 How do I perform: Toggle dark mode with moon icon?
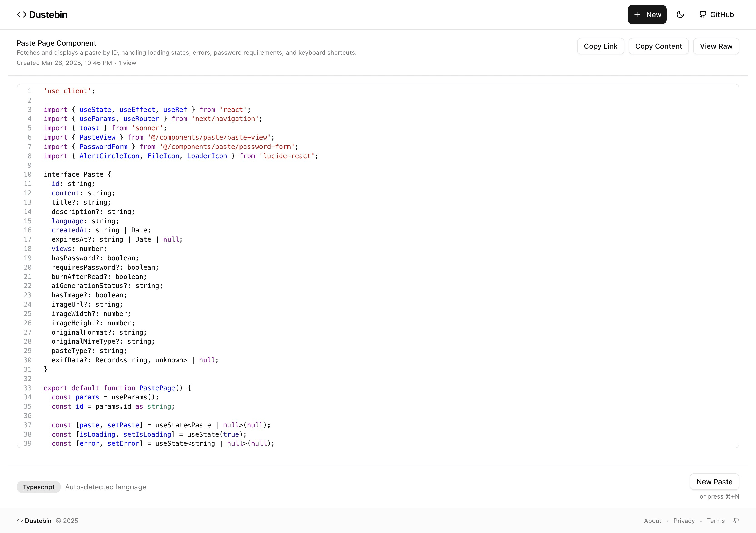coord(680,15)
